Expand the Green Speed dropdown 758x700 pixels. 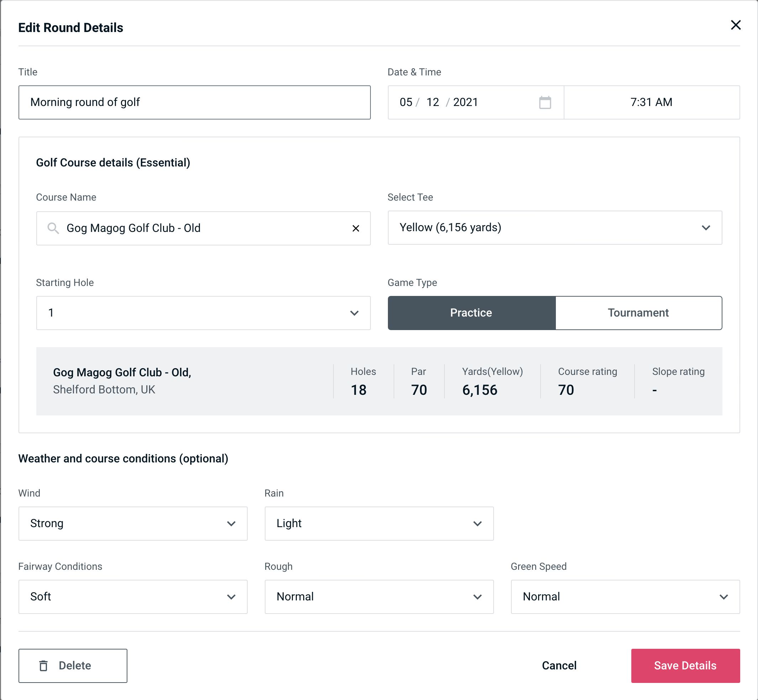[x=625, y=596]
